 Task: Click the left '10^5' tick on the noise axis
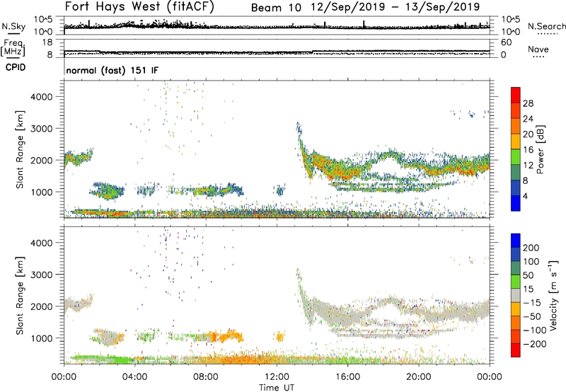[43, 20]
